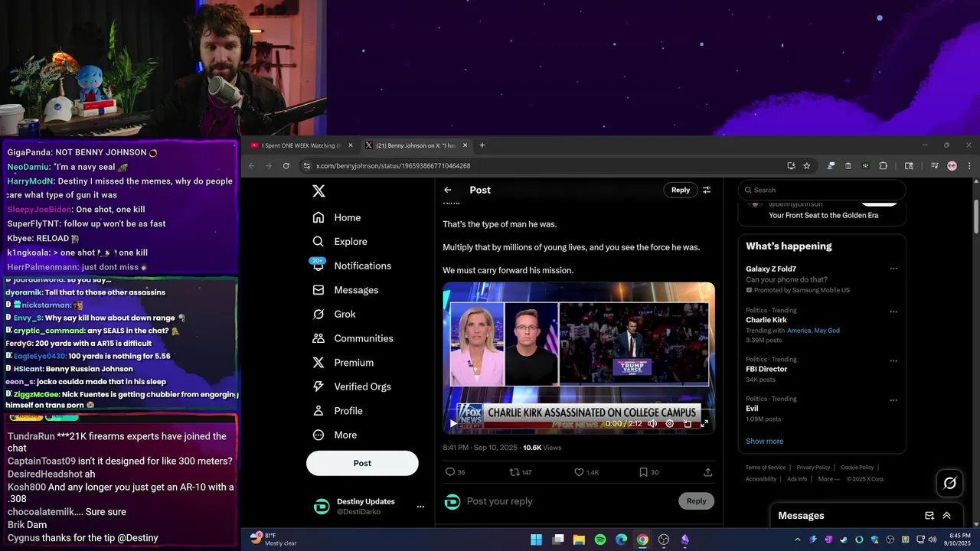Open the Terms of Service link
This screenshot has height=551, width=980.
point(766,468)
